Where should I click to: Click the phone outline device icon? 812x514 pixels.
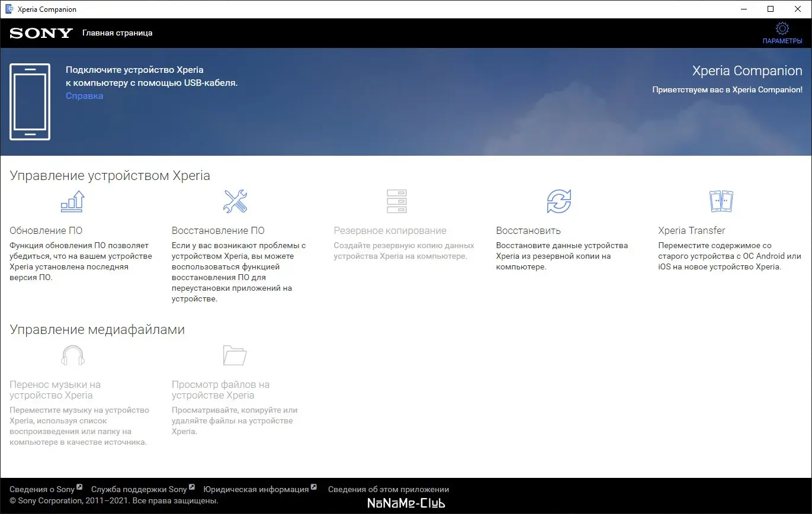[30, 102]
